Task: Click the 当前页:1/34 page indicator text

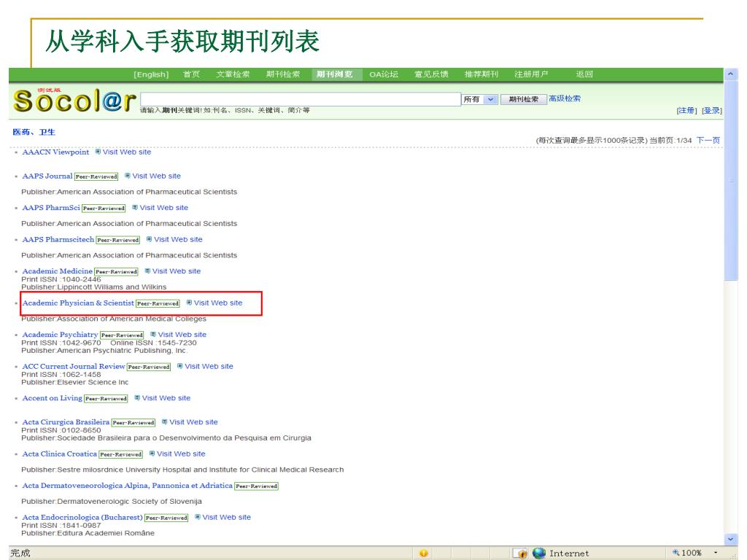Action: coord(670,140)
